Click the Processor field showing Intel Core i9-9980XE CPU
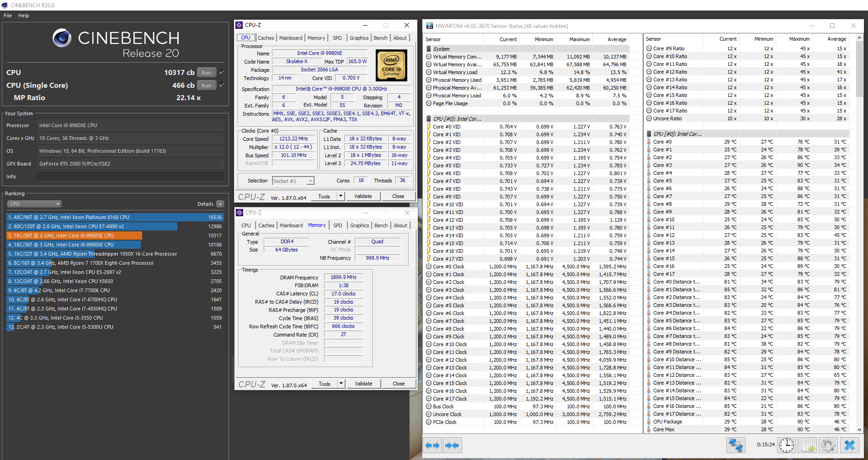This screenshot has width=868, height=460. coord(130,125)
